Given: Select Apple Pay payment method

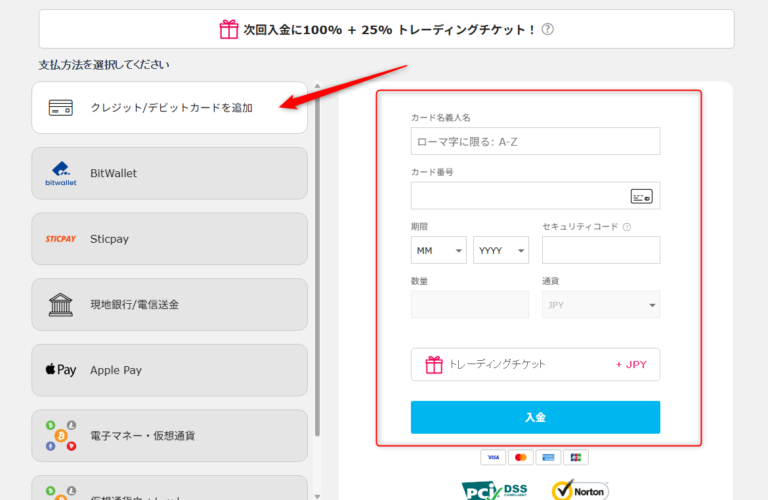Looking at the screenshot, I should pyautogui.click(x=169, y=370).
